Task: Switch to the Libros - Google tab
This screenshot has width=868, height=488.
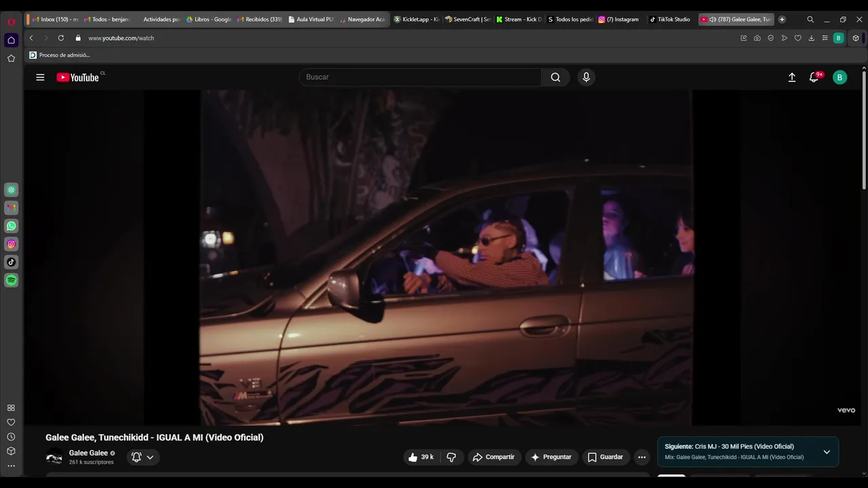Action: 209,20
